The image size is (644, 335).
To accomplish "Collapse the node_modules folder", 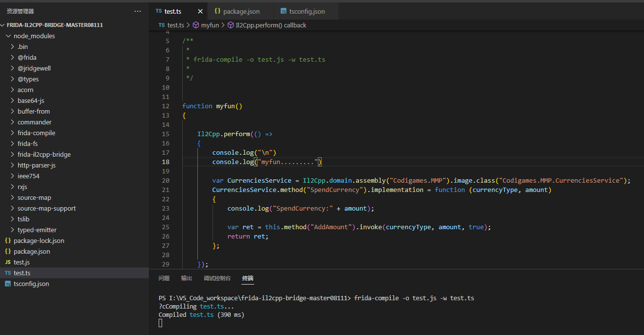I will 8,35.
